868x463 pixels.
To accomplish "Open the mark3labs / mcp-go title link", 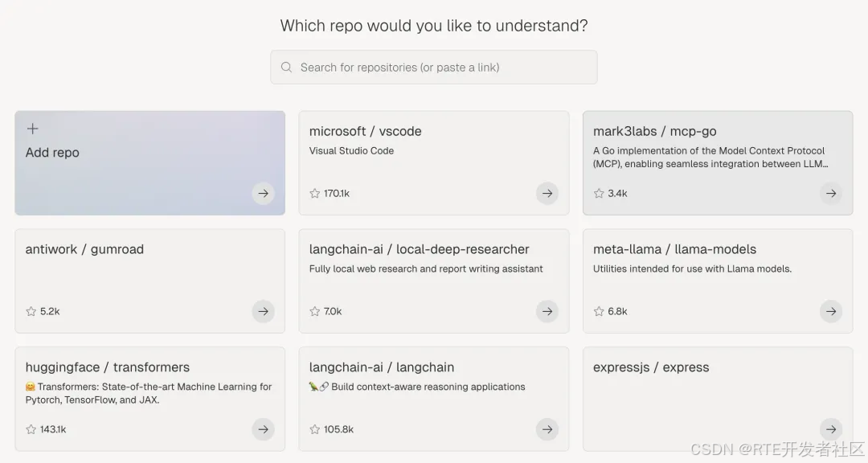I will coord(654,131).
